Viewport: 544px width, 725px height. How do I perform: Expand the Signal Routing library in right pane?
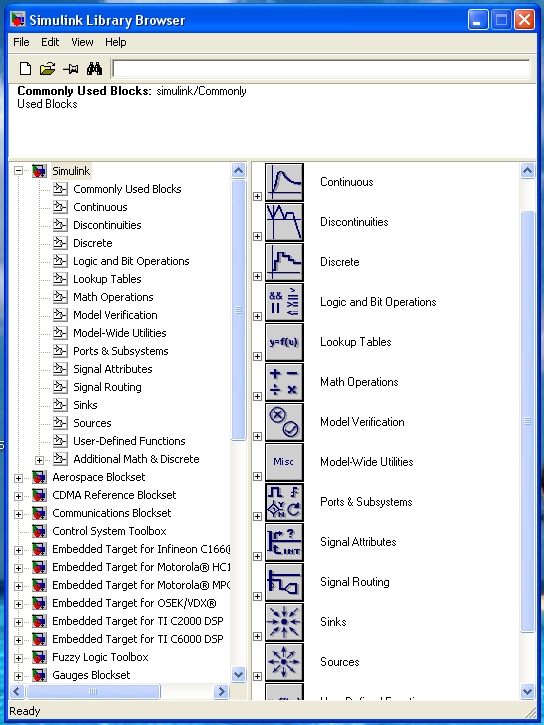257,596
